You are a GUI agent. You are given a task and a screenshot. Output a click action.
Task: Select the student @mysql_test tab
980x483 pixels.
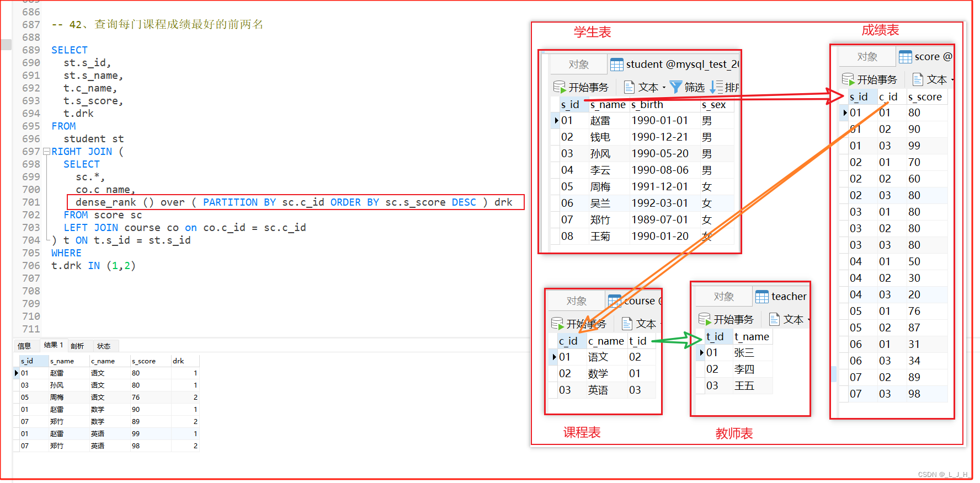pyautogui.click(x=674, y=65)
